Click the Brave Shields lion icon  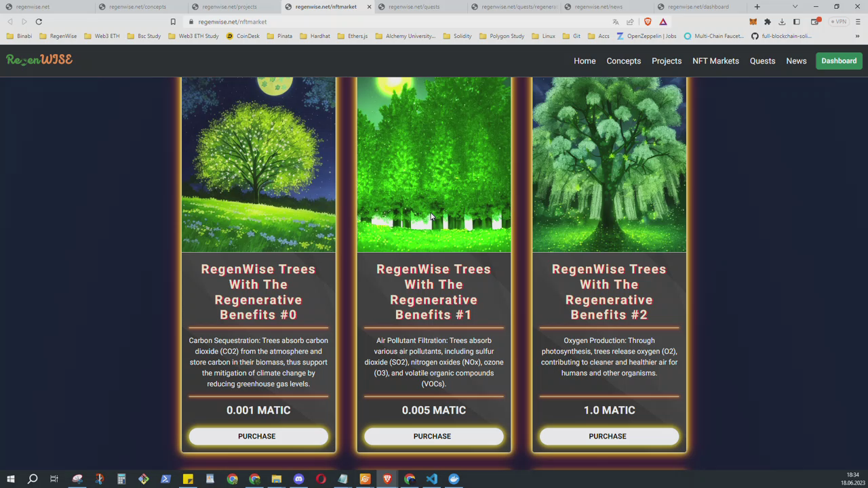tap(648, 22)
